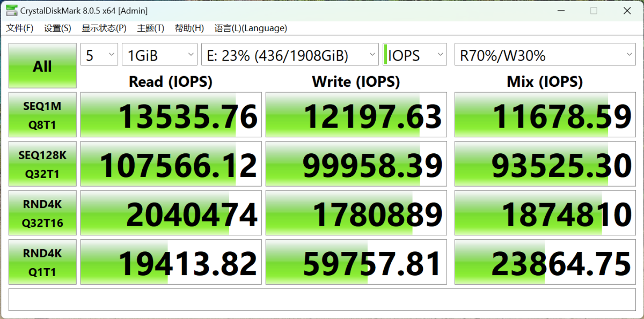The height and width of the screenshot is (319, 644).
Task: Click the empty comment field at bottom
Action: point(322,300)
